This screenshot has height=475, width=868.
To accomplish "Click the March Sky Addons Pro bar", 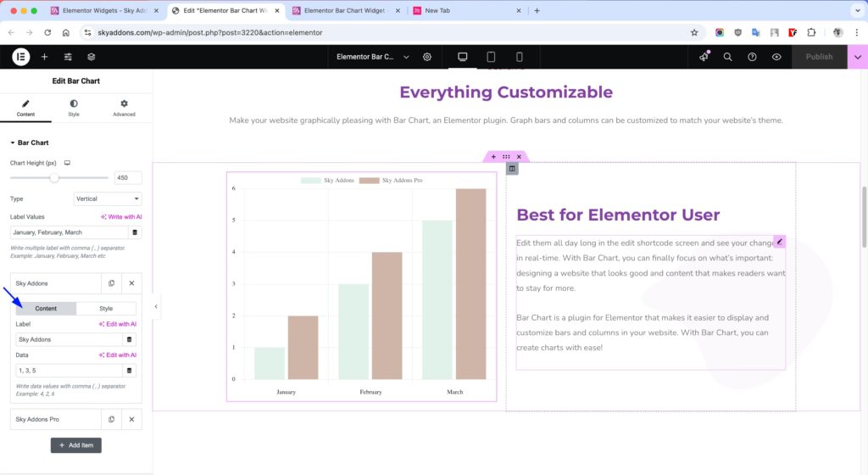I will pos(471,284).
